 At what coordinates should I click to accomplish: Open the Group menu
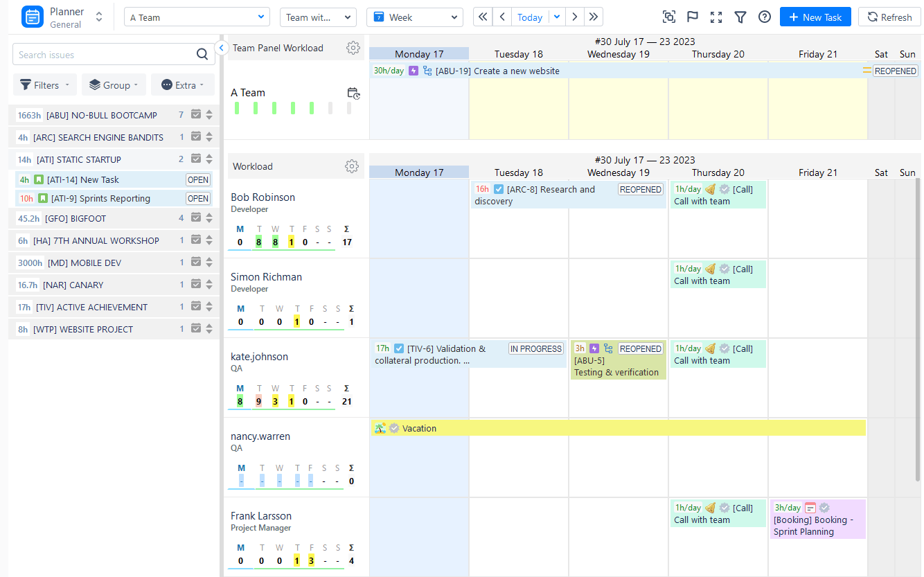(x=114, y=85)
